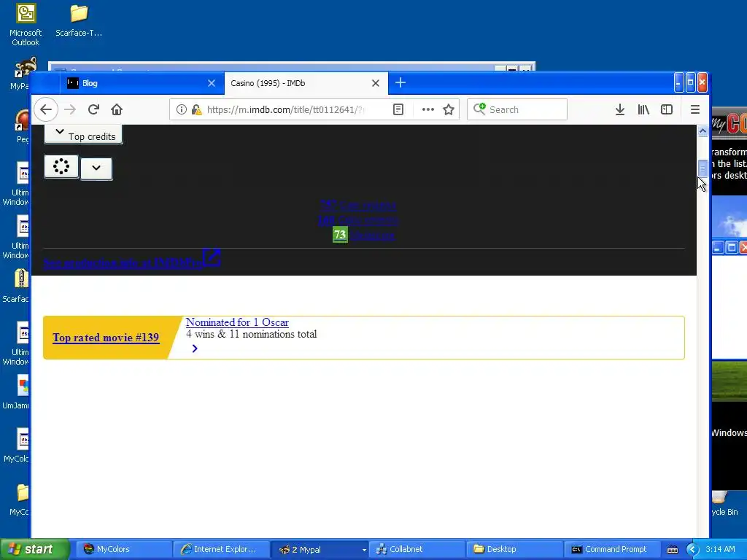Switch to Internet Explorer taskbar button
This screenshot has width=747, height=560.
(x=220, y=550)
